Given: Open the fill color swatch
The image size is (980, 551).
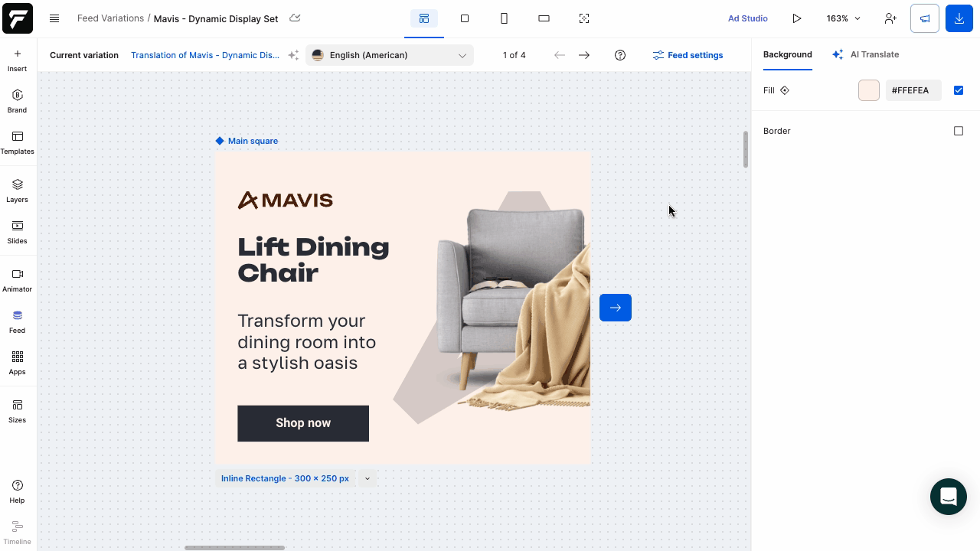Looking at the screenshot, I should point(869,90).
